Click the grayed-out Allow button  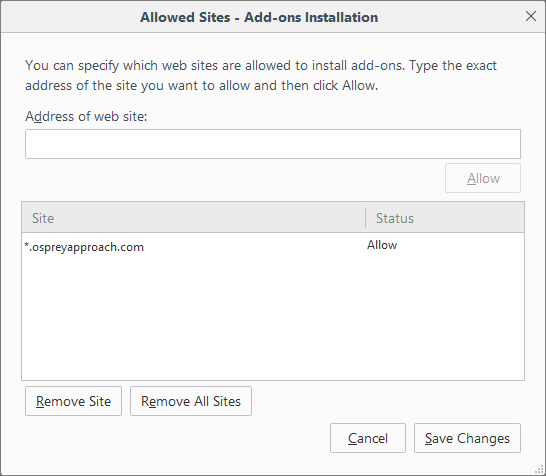click(483, 178)
